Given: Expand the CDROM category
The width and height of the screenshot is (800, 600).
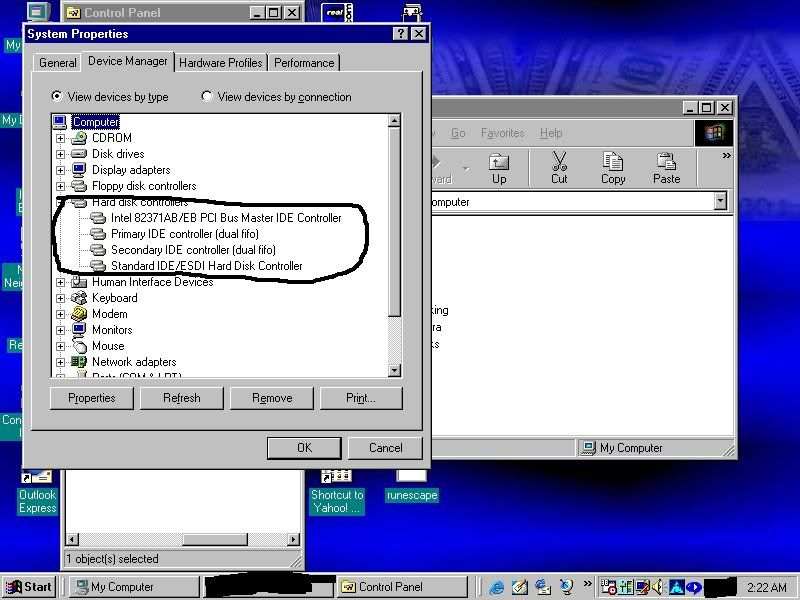Looking at the screenshot, I should coord(60,138).
